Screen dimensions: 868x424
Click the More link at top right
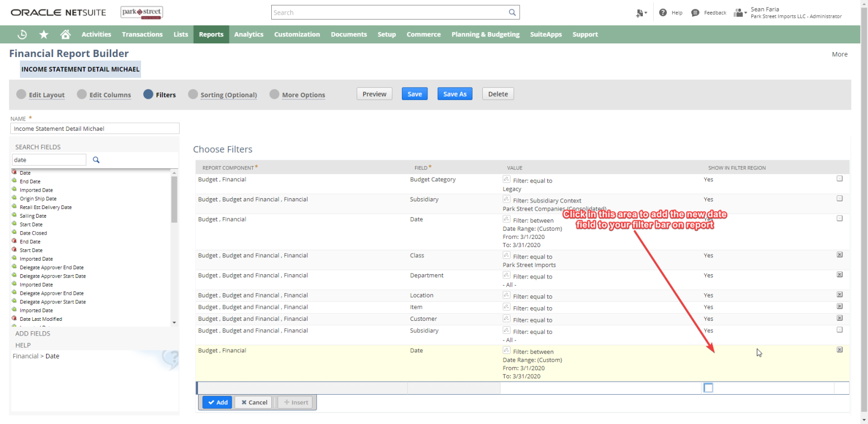tap(840, 54)
